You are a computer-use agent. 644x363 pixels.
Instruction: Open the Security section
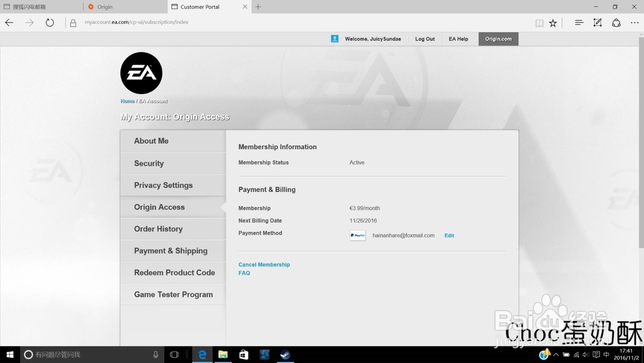(173, 163)
